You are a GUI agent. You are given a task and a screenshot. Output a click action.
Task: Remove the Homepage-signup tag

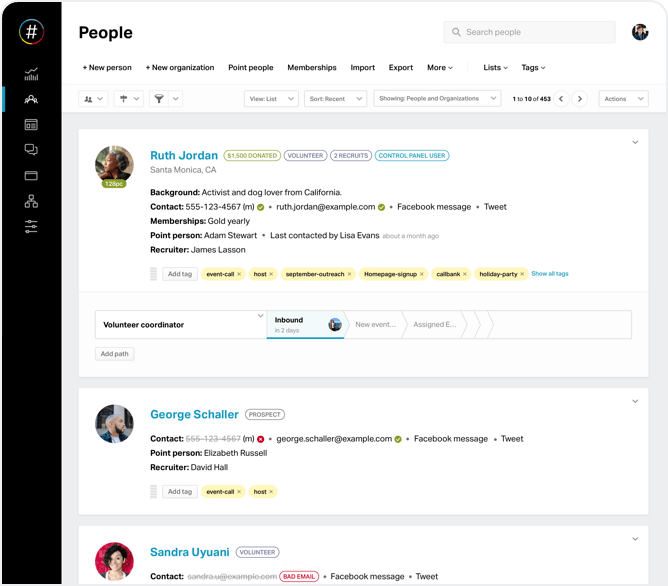coord(422,274)
